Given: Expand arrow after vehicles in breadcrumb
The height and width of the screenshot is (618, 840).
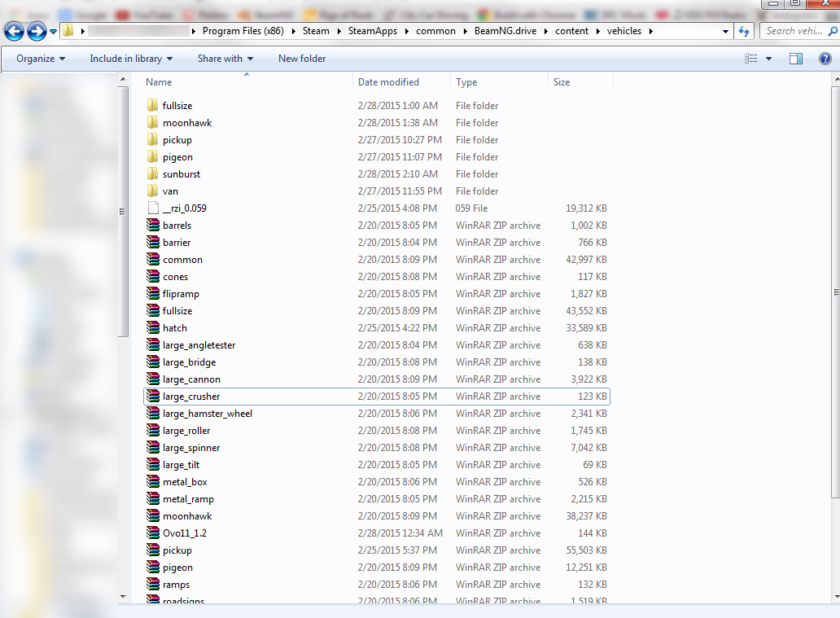Looking at the screenshot, I should [x=650, y=31].
